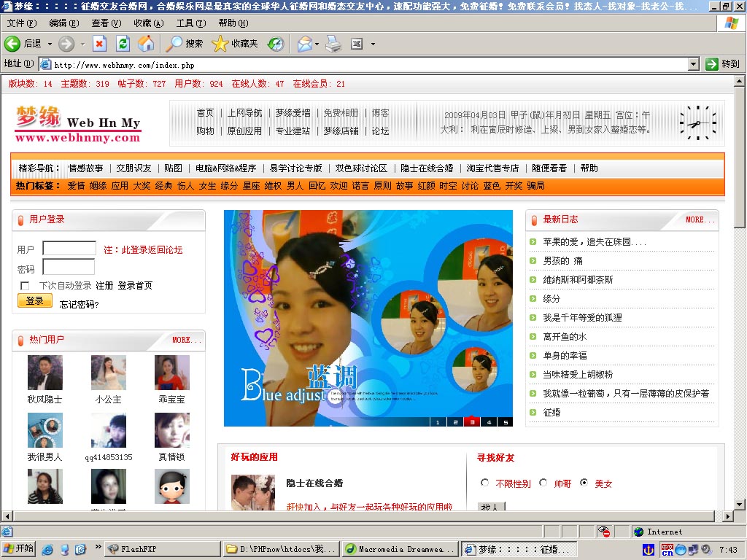Screen dimensions: 747x560
Task: Click the Edit toolbar icon after printer
Action: (357, 44)
